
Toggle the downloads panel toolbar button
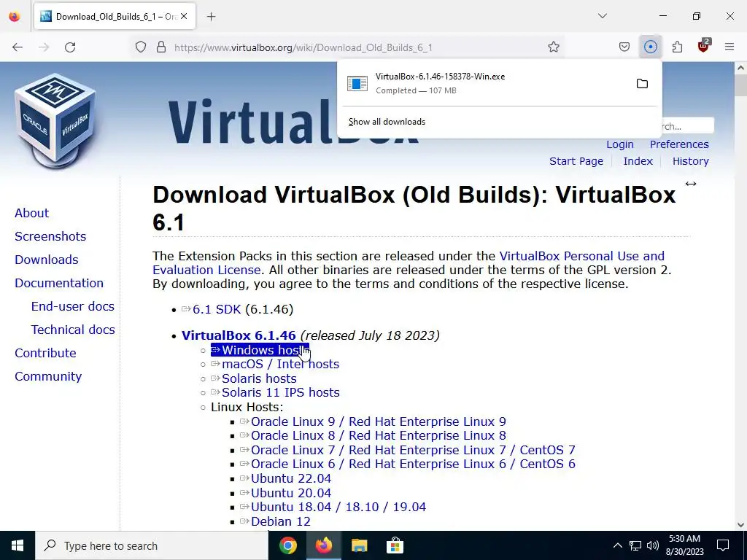[x=650, y=47]
